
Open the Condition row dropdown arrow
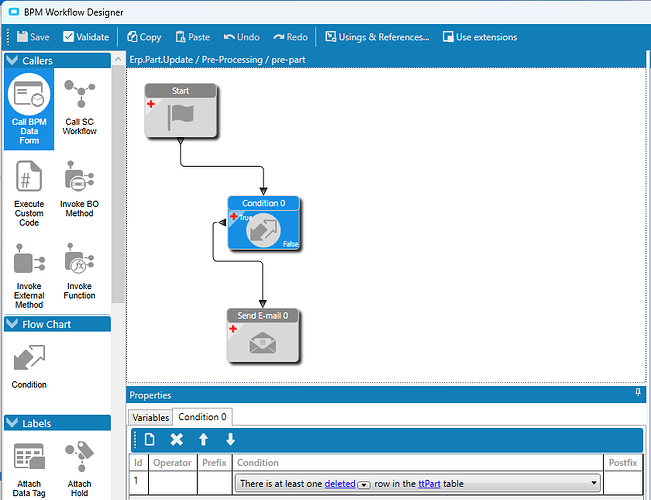pos(595,484)
